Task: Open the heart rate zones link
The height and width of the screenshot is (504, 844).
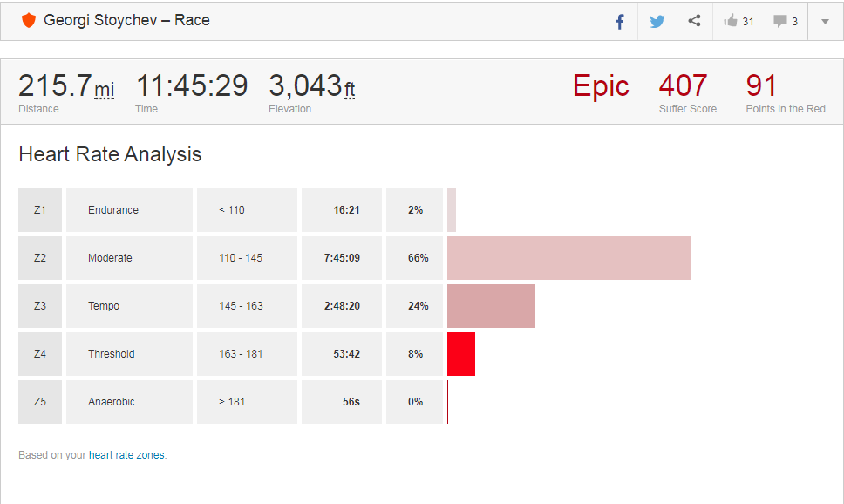Action: (126, 454)
